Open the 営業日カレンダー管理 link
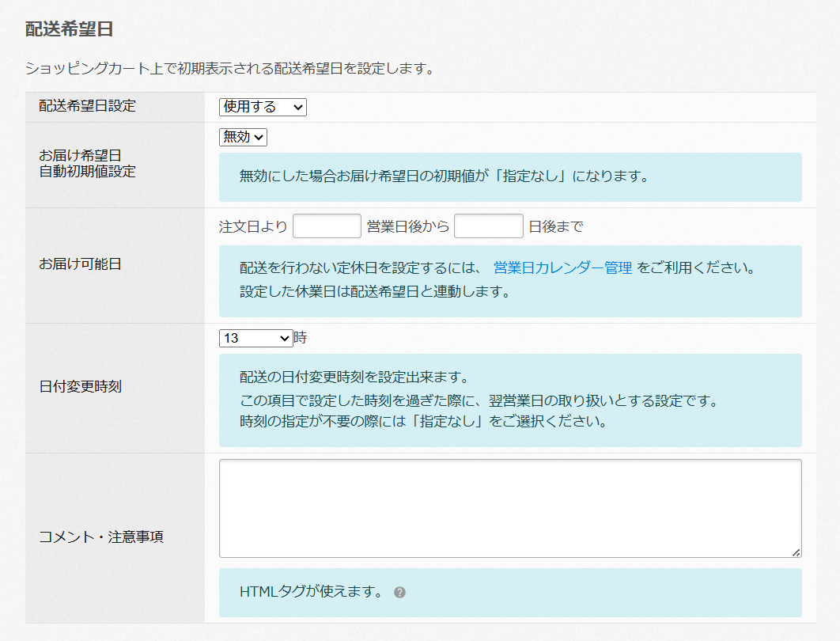The image size is (840, 641). [562, 267]
